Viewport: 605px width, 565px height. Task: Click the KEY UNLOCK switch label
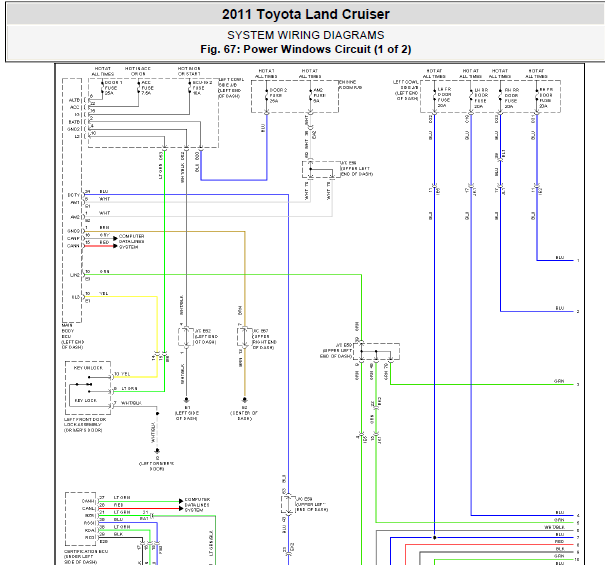88,368
